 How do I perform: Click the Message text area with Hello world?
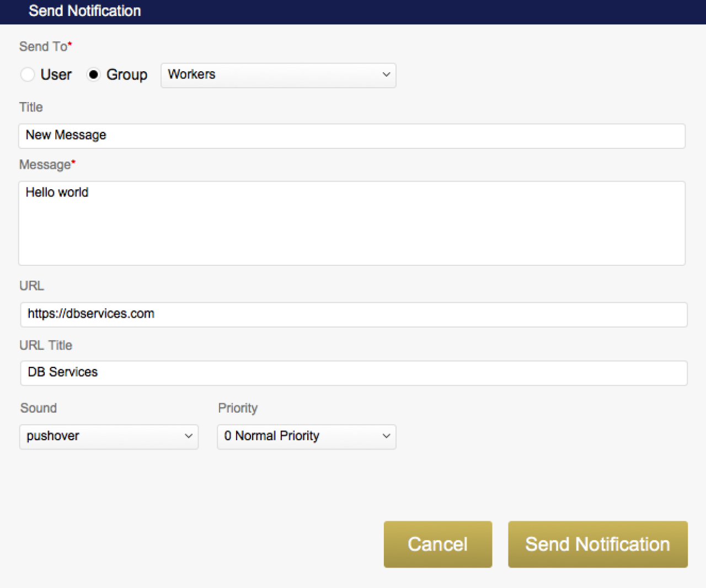point(352,223)
